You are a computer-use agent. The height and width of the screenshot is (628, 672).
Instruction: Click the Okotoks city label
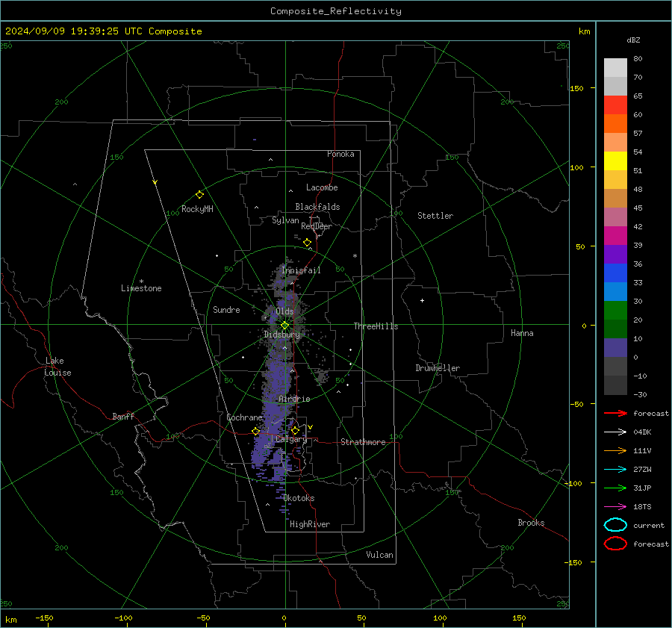tap(299, 498)
